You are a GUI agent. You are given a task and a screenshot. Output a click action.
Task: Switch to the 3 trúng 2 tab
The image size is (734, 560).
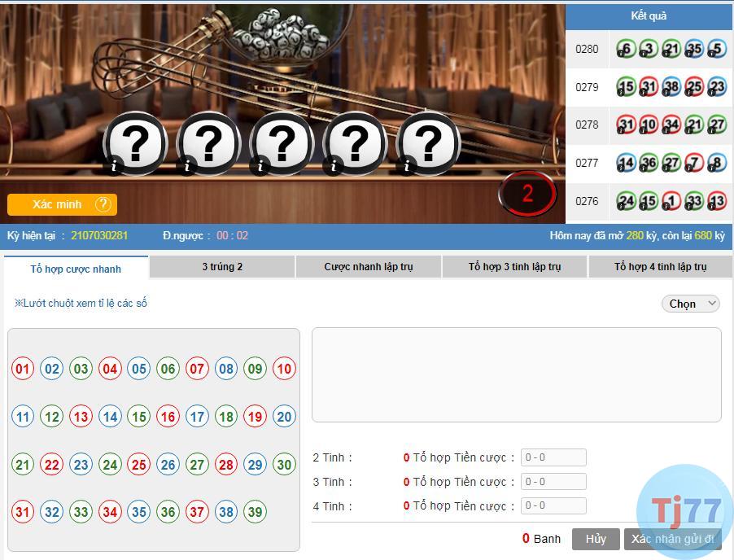coord(222,267)
